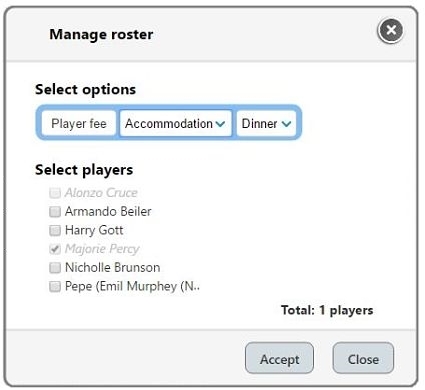Click the Nicholle Brunson name label
The width and height of the screenshot is (425, 390).
(x=113, y=268)
